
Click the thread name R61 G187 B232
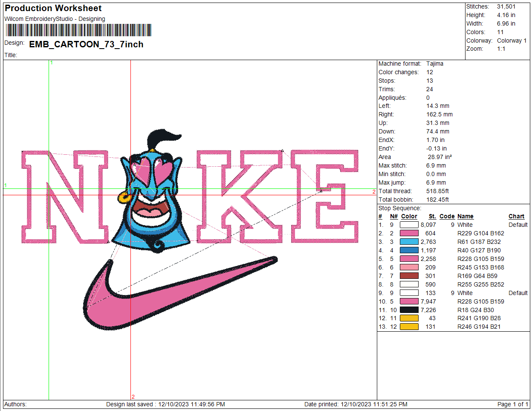479,242
